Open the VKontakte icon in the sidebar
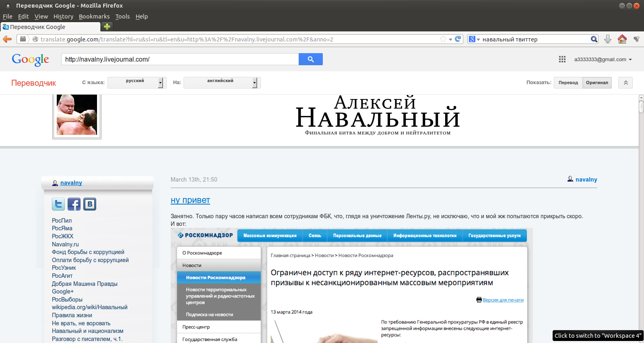The height and width of the screenshot is (343, 644). (x=90, y=204)
